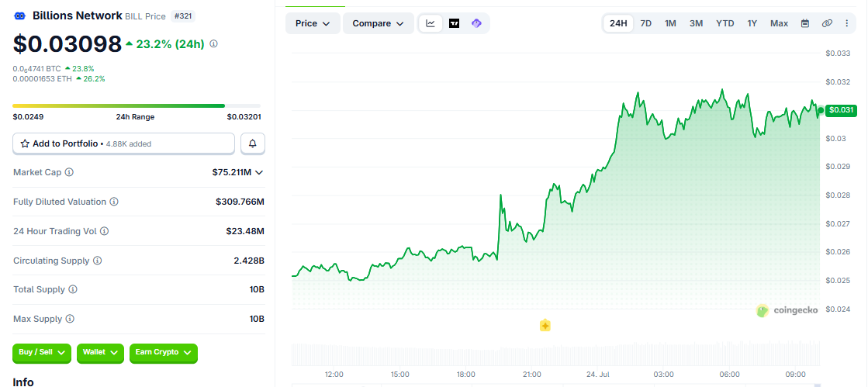Open the calendar date range picker

pos(805,23)
